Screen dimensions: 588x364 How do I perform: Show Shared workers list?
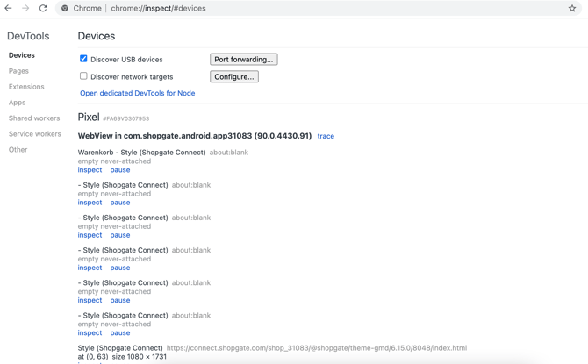click(x=34, y=118)
